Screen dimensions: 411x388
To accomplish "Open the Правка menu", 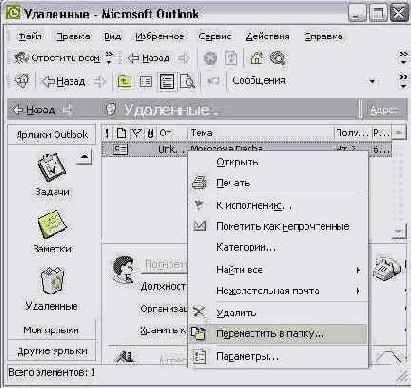I will coord(73,36).
